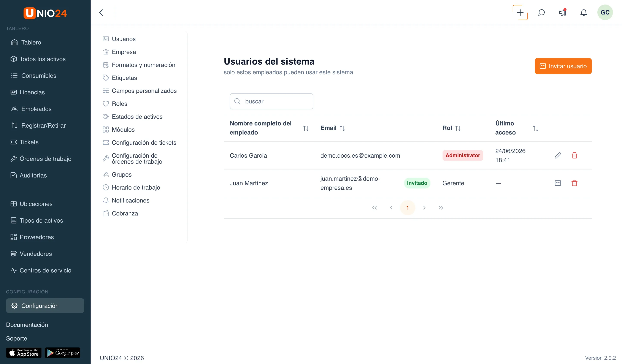This screenshot has height=364, width=622.
Task: Click the Invitar usuario button
Action: tap(563, 66)
